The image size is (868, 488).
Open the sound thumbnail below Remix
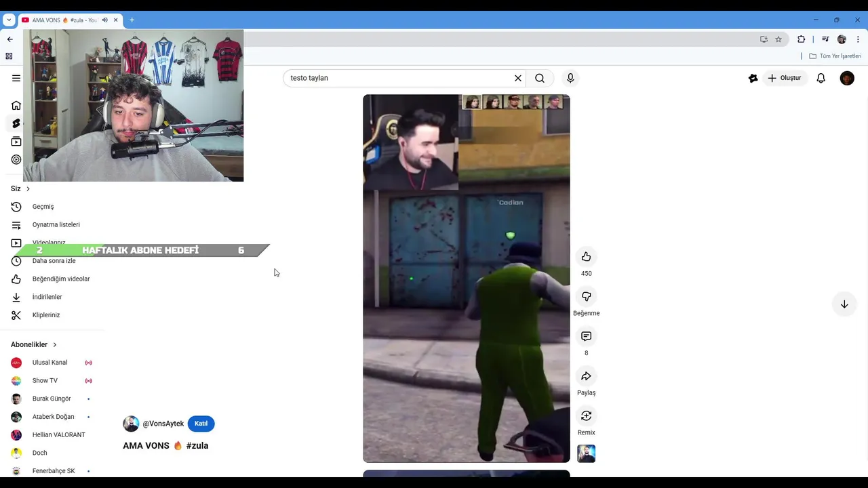coord(586,453)
